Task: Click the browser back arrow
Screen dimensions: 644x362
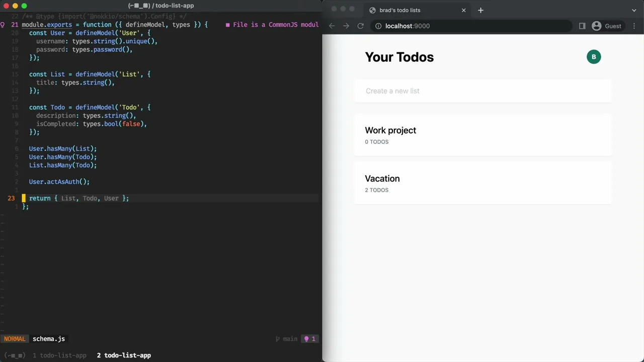Action: point(332,26)
